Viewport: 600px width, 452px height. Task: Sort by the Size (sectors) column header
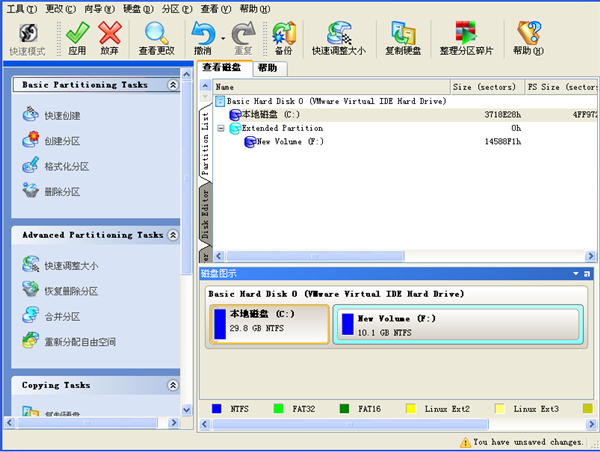(x=487, y=87)
